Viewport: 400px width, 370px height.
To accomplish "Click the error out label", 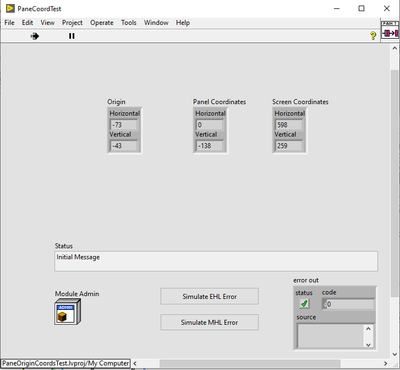I will click(306, 280).
